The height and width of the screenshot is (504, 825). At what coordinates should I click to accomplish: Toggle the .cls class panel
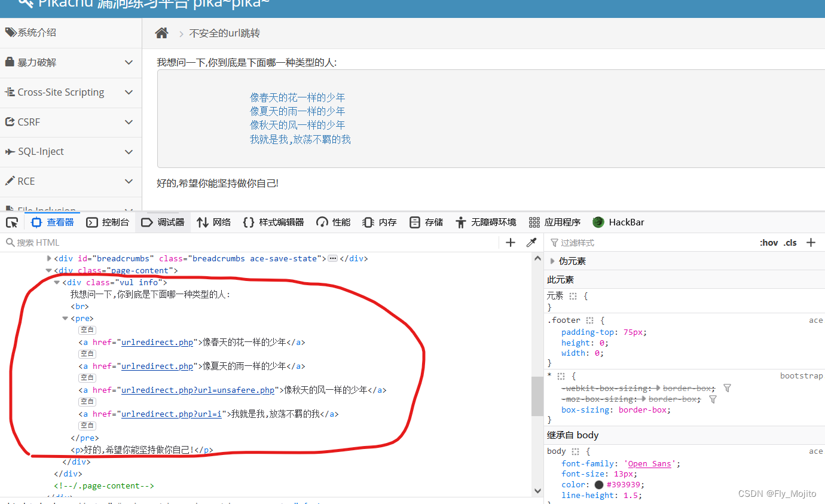[790, 242]
